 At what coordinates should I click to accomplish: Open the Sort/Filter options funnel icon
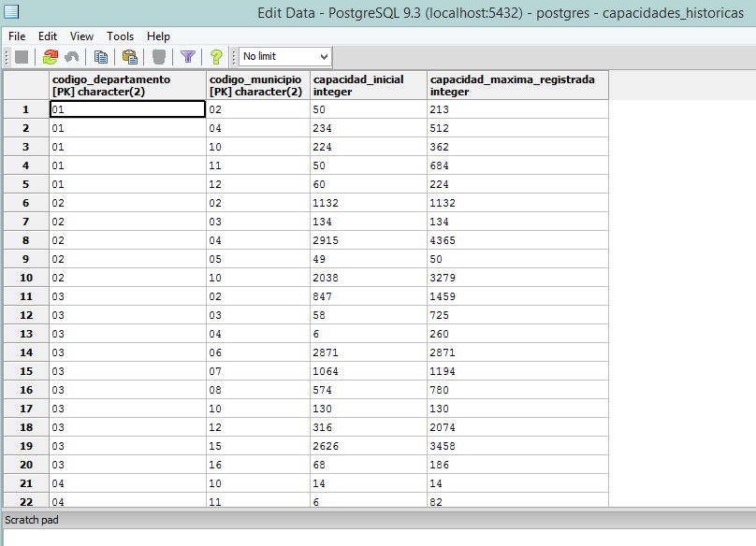point(187,57)
